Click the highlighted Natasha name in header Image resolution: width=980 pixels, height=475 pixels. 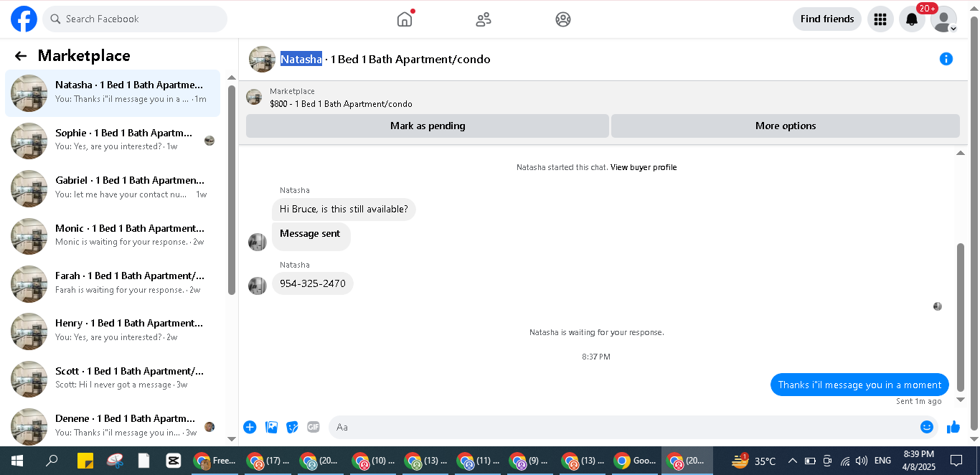301,59
